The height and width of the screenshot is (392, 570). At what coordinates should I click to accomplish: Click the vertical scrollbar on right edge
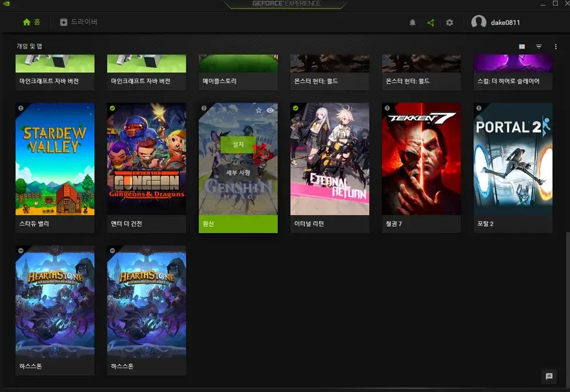point(568,309)
